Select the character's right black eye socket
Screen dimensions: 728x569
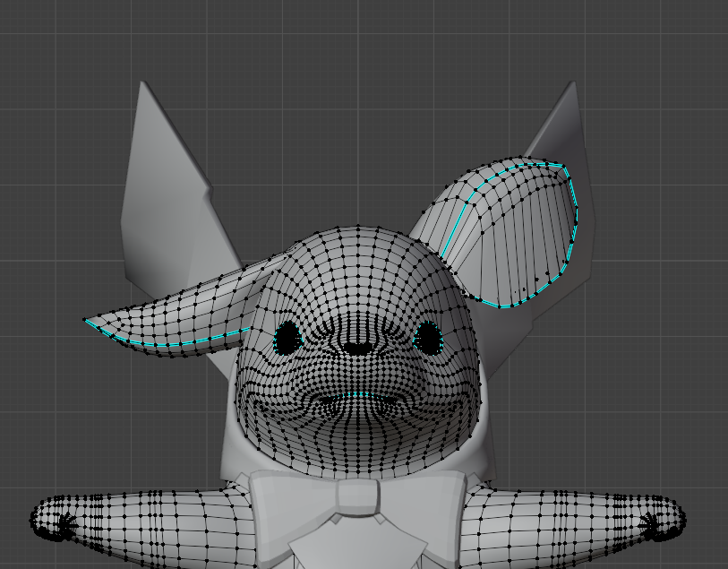[427, 338]
